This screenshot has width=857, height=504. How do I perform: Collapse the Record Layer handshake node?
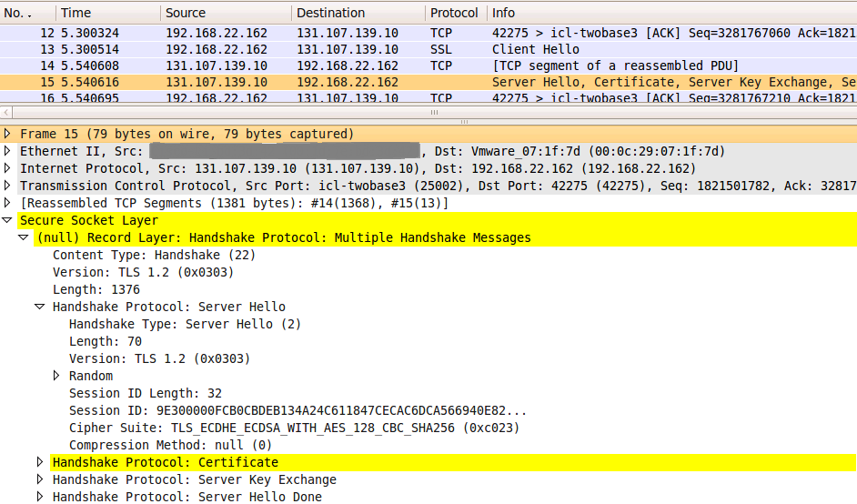(x=24, y=237)
